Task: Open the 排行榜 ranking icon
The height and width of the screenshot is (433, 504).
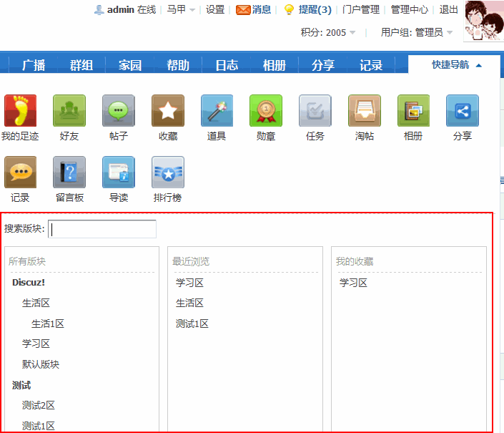Action: pyautogui.click(x=168, y=172)
